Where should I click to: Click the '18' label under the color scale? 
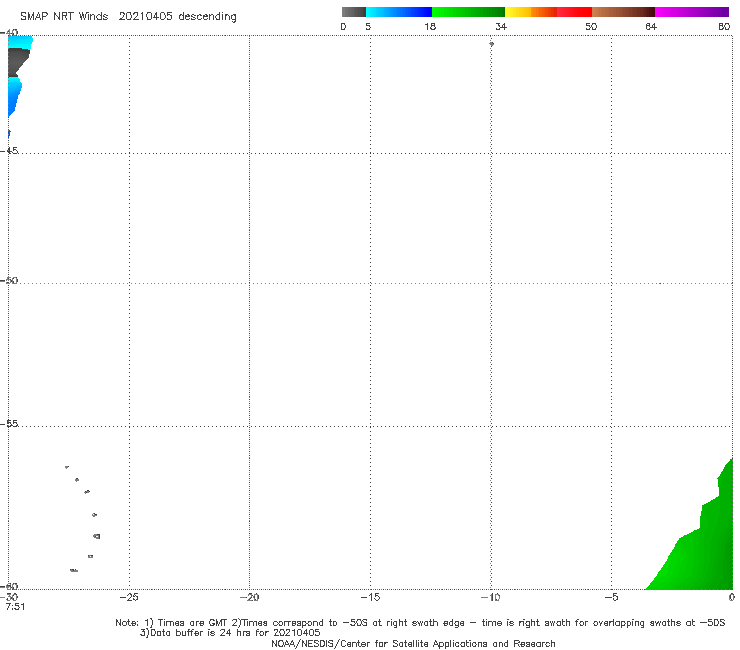point(430,26)
